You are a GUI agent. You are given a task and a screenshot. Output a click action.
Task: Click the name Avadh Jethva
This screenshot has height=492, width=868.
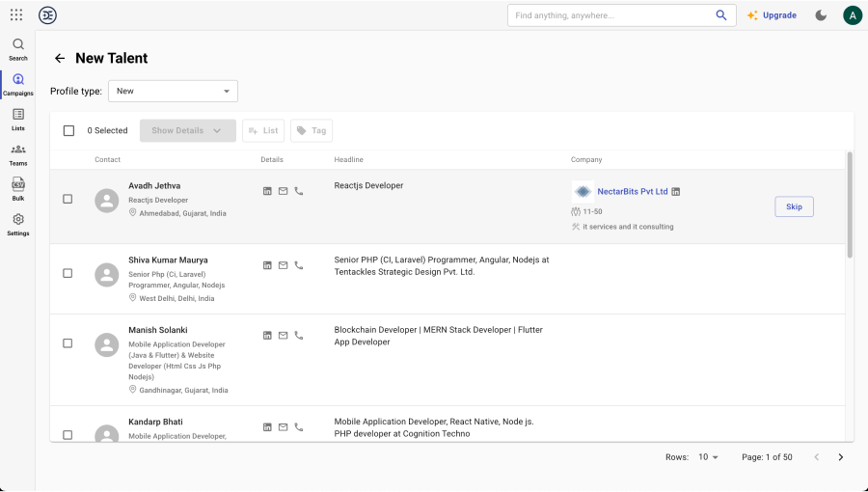coord(154,186)
